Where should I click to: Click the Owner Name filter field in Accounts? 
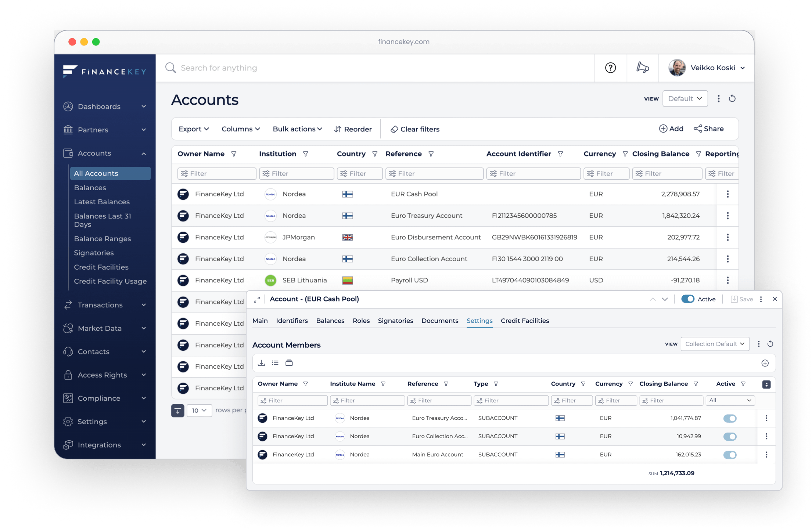tap(217, 173)
